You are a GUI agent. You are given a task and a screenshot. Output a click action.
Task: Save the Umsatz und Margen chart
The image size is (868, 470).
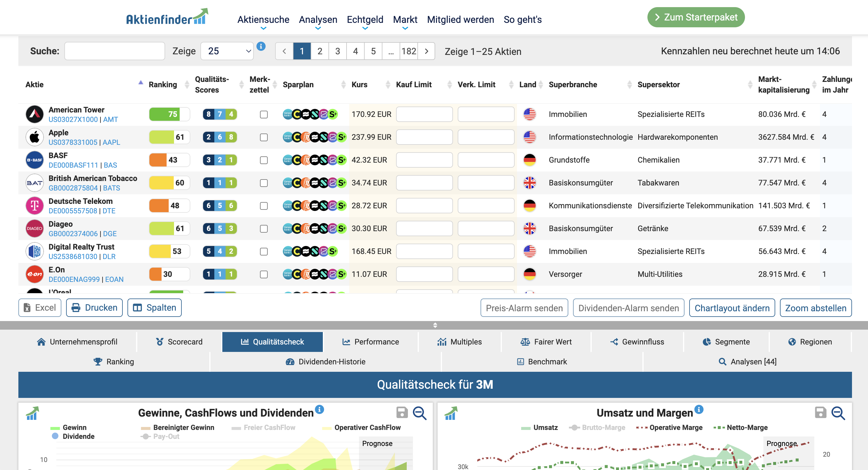(x=821, y=412)
